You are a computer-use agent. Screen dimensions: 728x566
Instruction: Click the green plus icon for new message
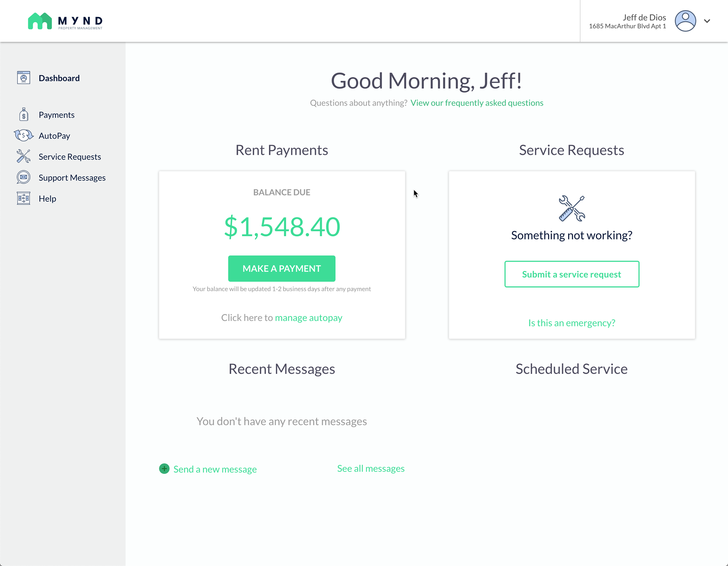164,469
